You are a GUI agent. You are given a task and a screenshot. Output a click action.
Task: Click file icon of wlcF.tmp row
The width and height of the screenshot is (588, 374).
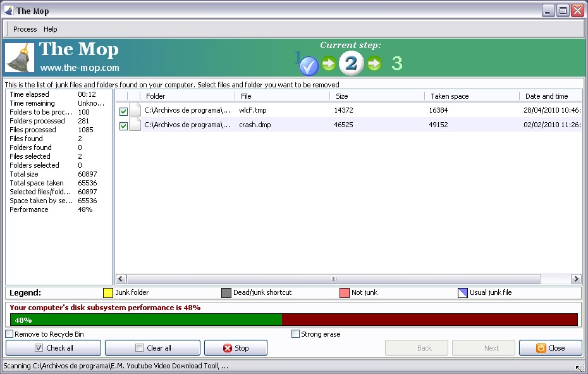coord(135,110)
